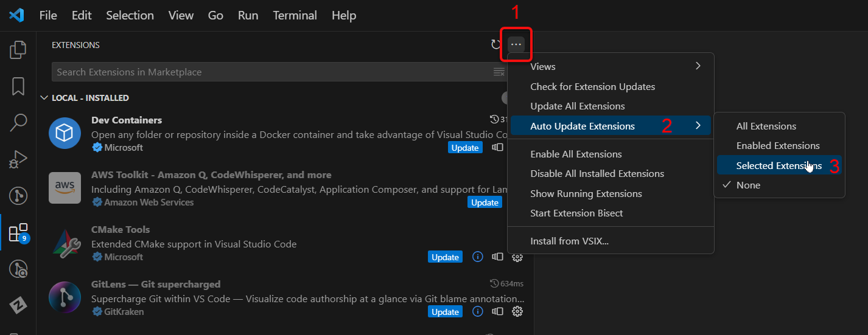Choose Selected Extensions auto update option
The height and width of the screenshot is (335, 868).
pyautogui.click(x=779, y=165)
